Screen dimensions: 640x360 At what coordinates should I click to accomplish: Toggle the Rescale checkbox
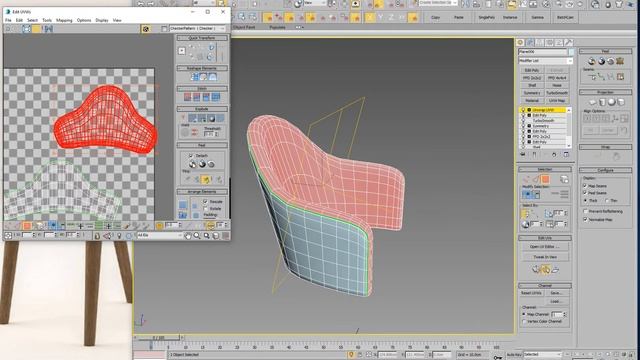click(x=206, y=201)
